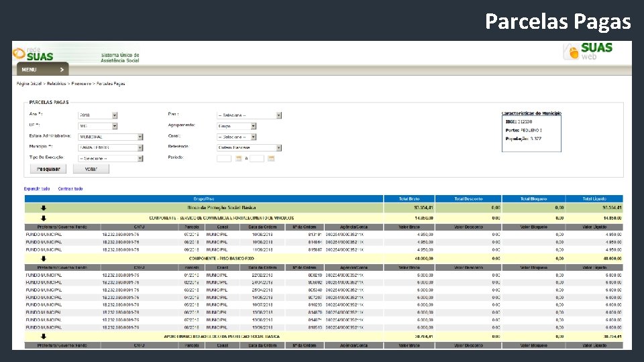Click the 14.850,00 value under Total Bruto
This screenshot has height=362, width=644.
click(x=424, y=219)
